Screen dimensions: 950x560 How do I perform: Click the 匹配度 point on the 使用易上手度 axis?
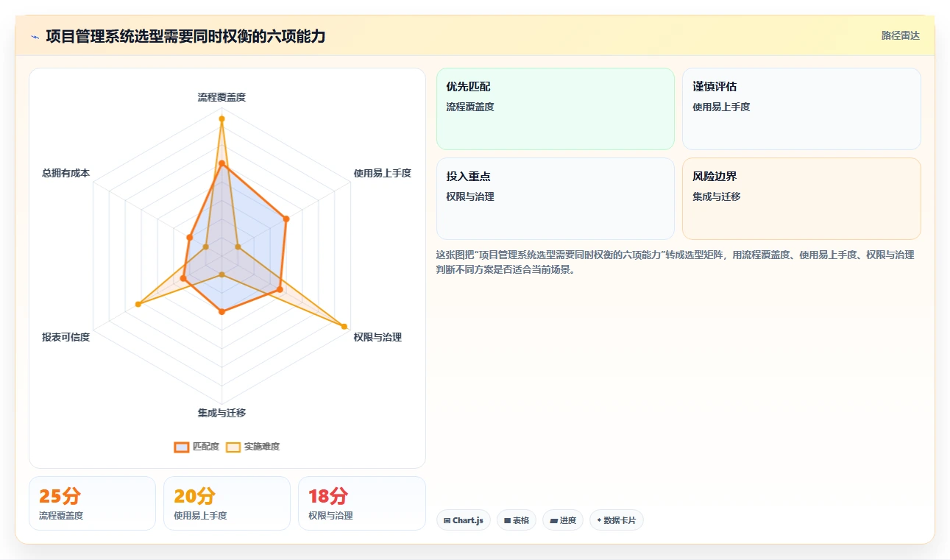286,219
